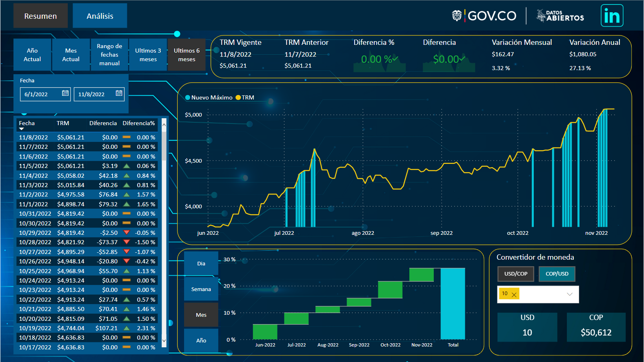Click the GOV.CO logo
Viewport: 644px width, 362px height.
[484, 16]
